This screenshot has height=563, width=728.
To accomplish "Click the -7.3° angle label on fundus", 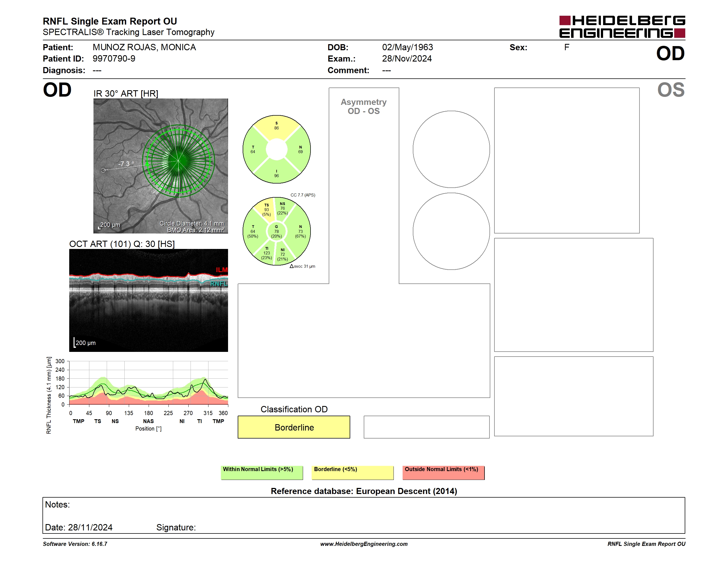I will coord(126,164).
